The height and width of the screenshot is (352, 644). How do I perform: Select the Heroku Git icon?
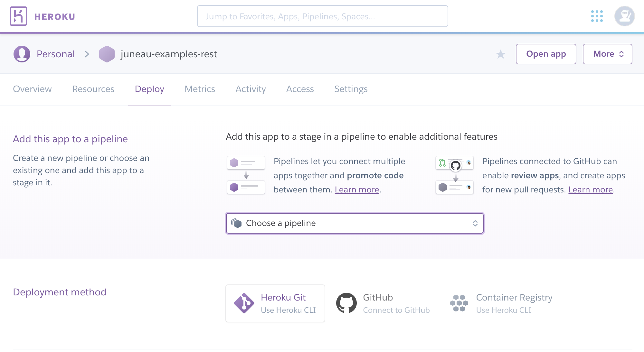point(244,303)
